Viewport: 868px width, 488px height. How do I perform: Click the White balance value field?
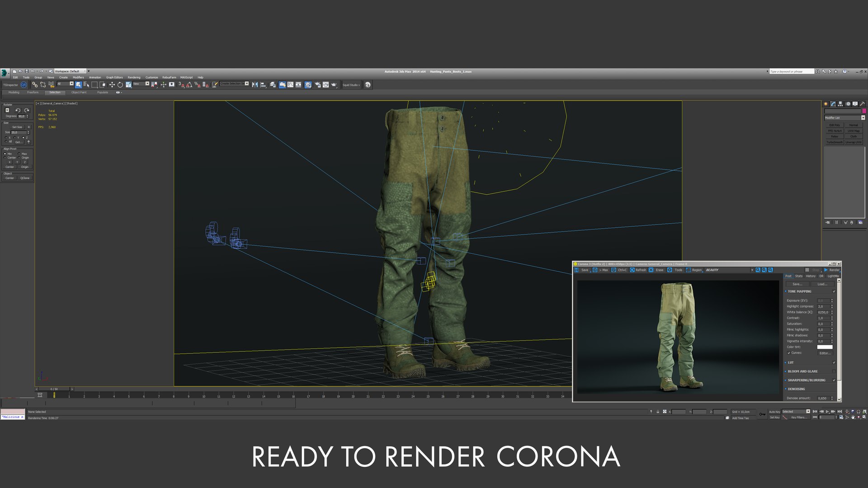823,312
